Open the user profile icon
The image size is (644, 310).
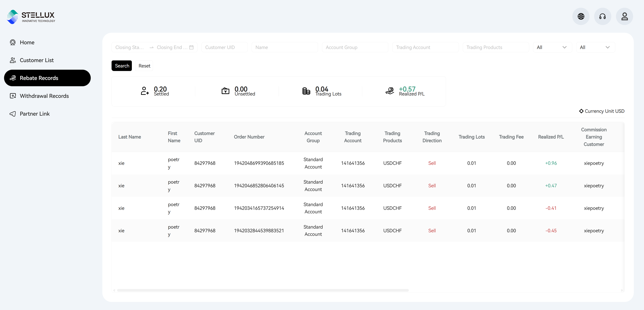625,16
